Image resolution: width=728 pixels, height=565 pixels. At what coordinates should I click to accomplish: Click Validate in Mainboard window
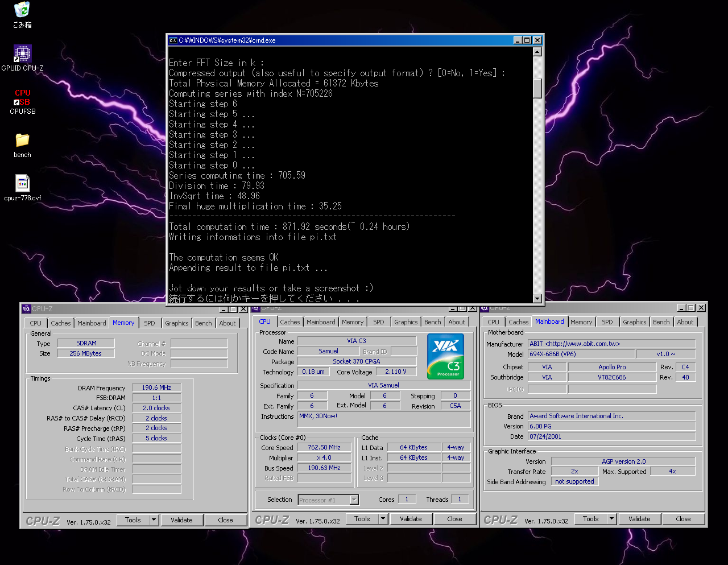click(x=639, y=519)
